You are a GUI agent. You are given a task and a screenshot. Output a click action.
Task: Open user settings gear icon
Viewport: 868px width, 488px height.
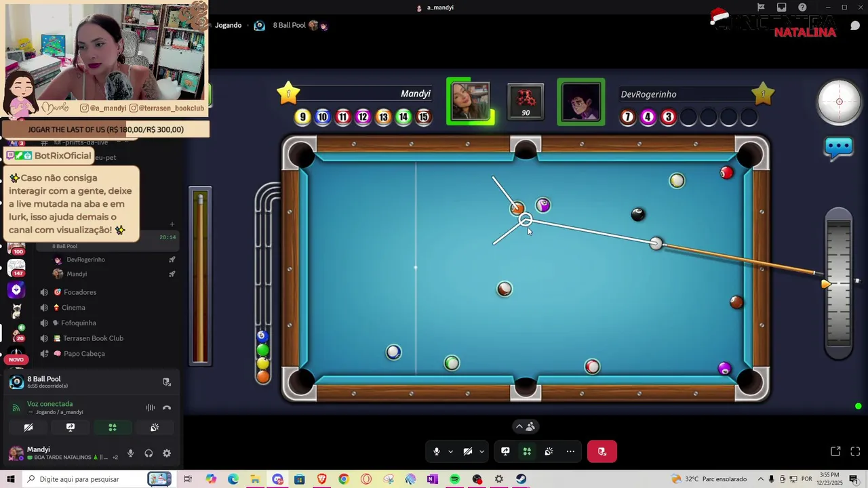167,453
